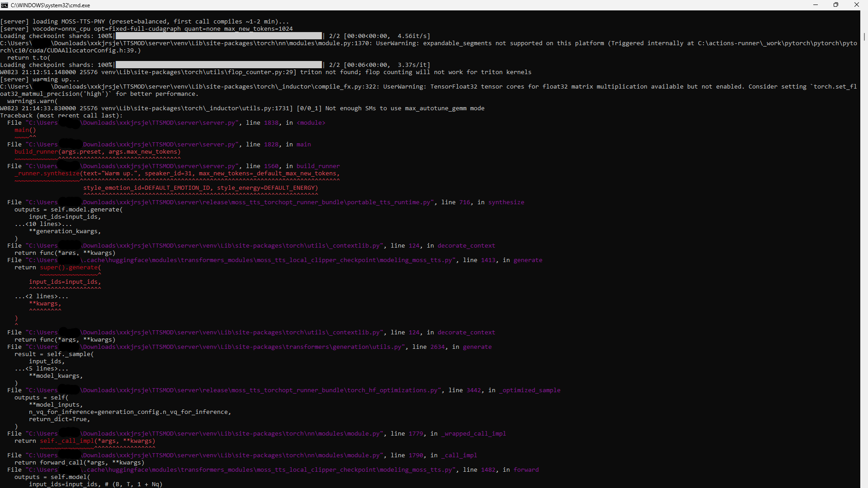This screenshot has height=488, width=868.
Task: Click the red '**kwargs,' line
Action: pos(45,304)
